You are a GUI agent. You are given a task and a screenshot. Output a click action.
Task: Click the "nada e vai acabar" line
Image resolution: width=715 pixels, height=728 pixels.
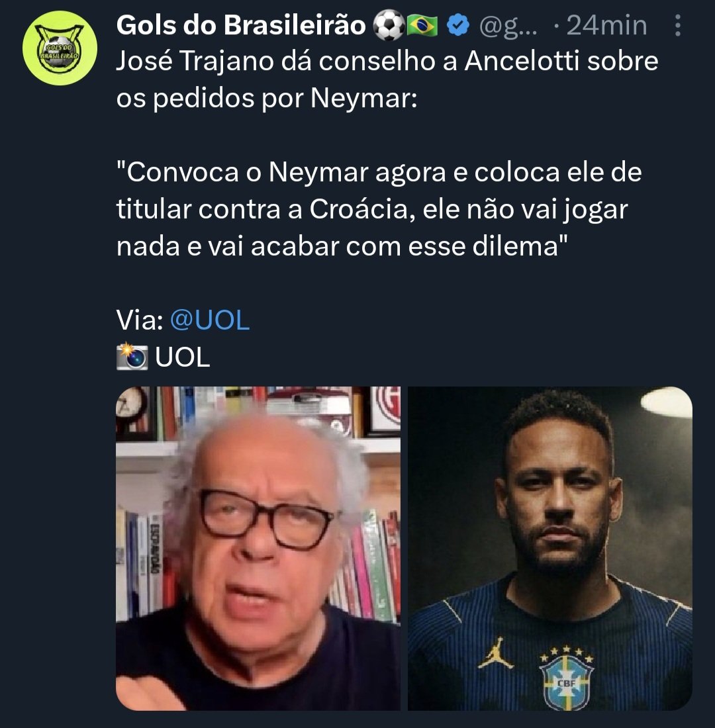(x=342, y=246)
